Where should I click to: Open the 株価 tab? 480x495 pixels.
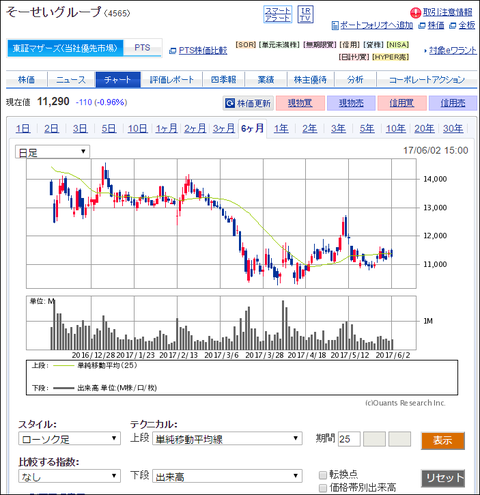tap(27, 80)
